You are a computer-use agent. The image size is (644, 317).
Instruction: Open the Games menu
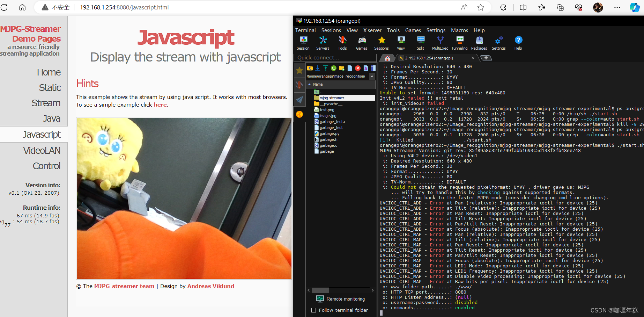[413, 30]
